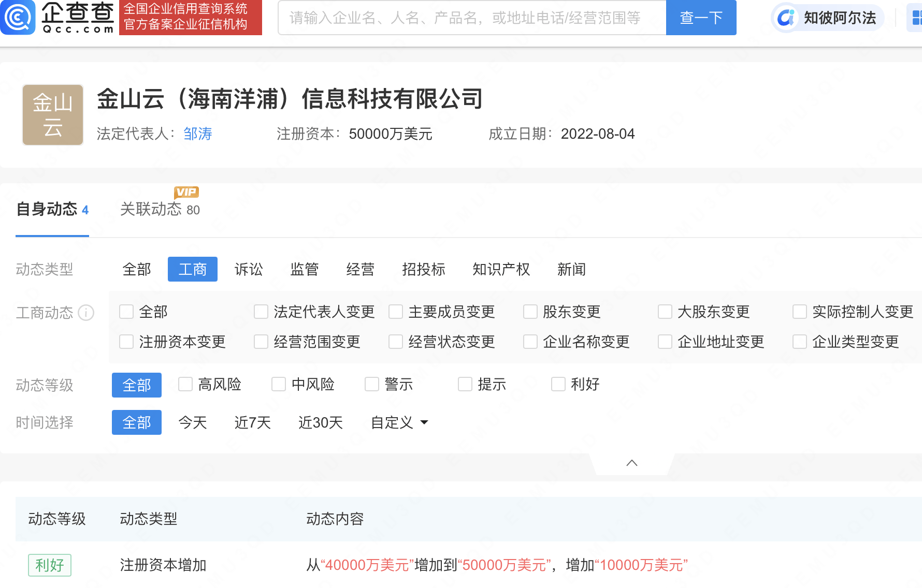Filter time by 近7天
922x588 pixels.
pyautogui.click(x=253, y=422)
